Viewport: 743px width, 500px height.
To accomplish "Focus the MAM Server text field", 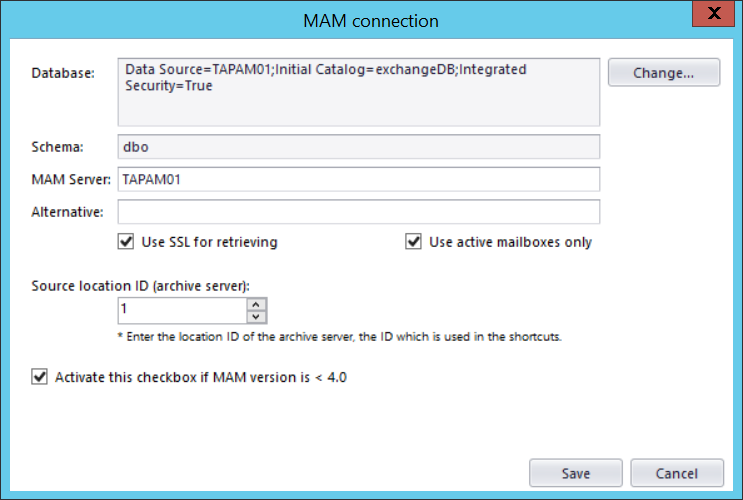I will coord(358,179).
